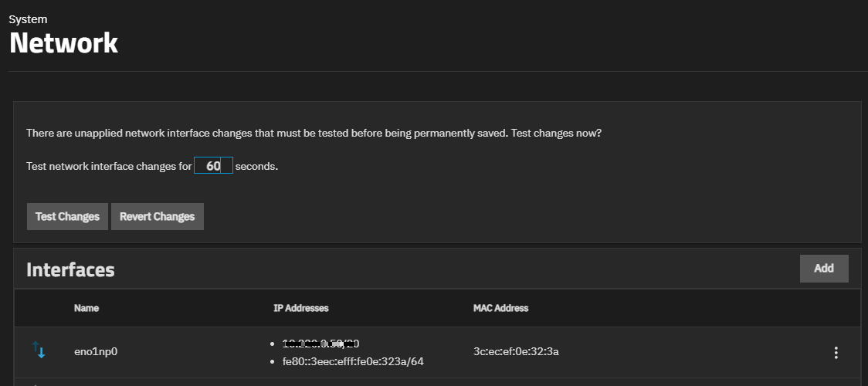The height and width of the screenshot is (386, 868).
Task: Click the 'seconds.' label after the input
Action: click(256, 167)
